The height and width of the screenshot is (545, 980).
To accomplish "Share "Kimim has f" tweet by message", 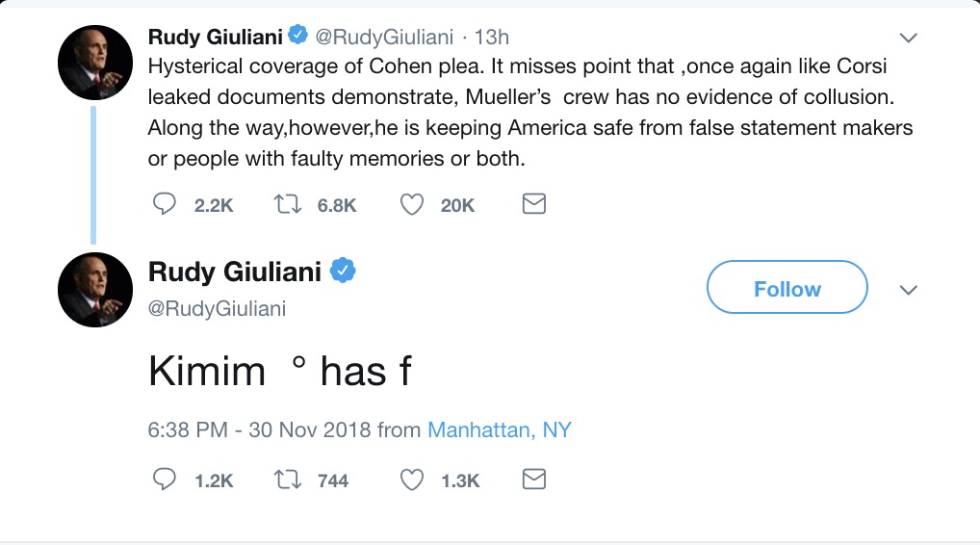I will pos(533,480).
